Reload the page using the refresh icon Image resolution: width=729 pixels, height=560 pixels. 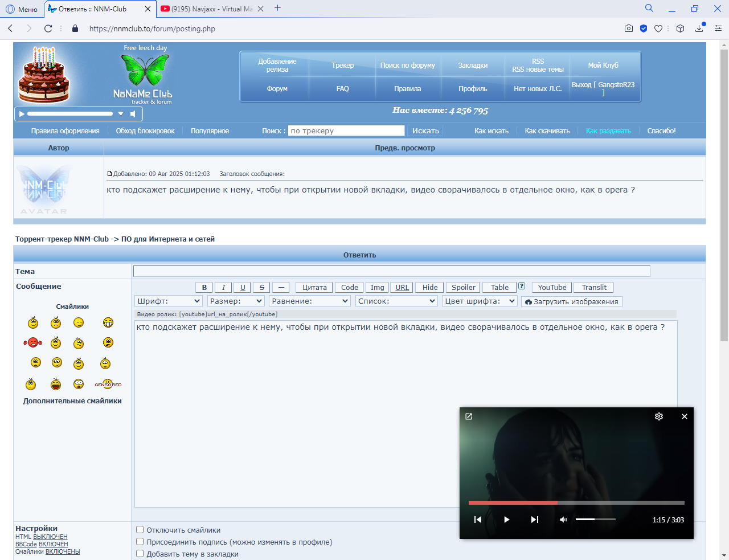[x=48, y=28]
